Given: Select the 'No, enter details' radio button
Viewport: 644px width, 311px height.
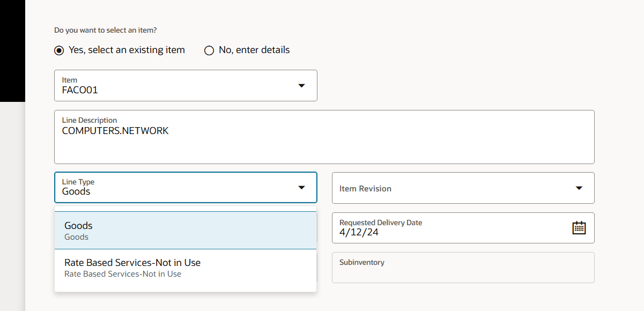Looking at the screenshot, I should (209, 50).
